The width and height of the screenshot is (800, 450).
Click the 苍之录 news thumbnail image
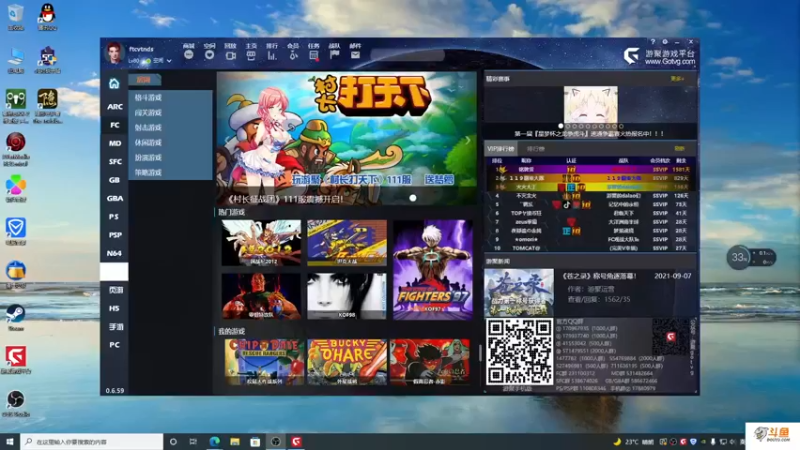point(519,293)
